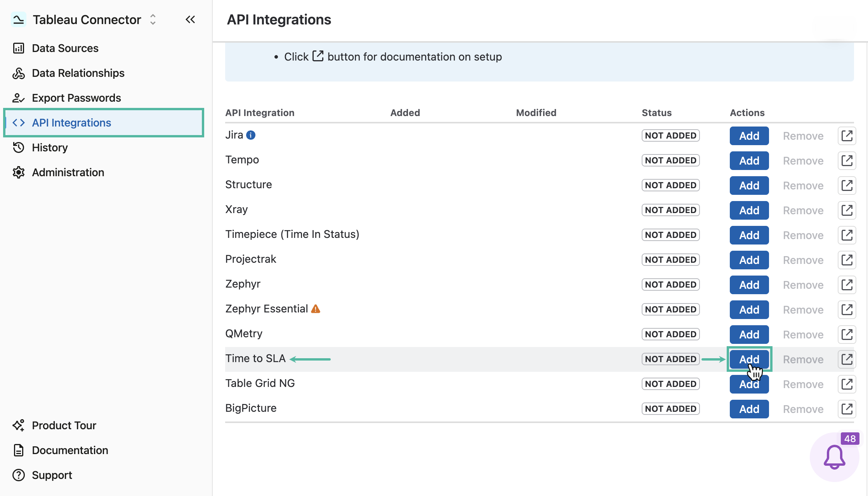Click the Tableau Connector logo icon
Viewport: 868px width, 496px height.
point(18,19)
